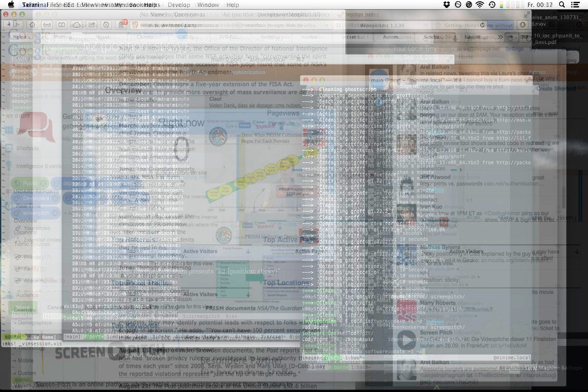
Task: Open the Develop menu in the menu bar
Action: tap(178, 5)
